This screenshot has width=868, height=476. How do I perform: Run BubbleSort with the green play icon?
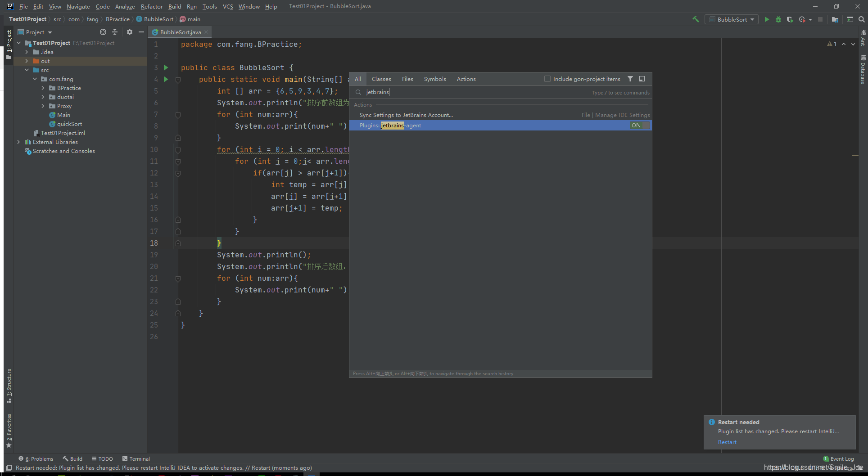[767, 19]
